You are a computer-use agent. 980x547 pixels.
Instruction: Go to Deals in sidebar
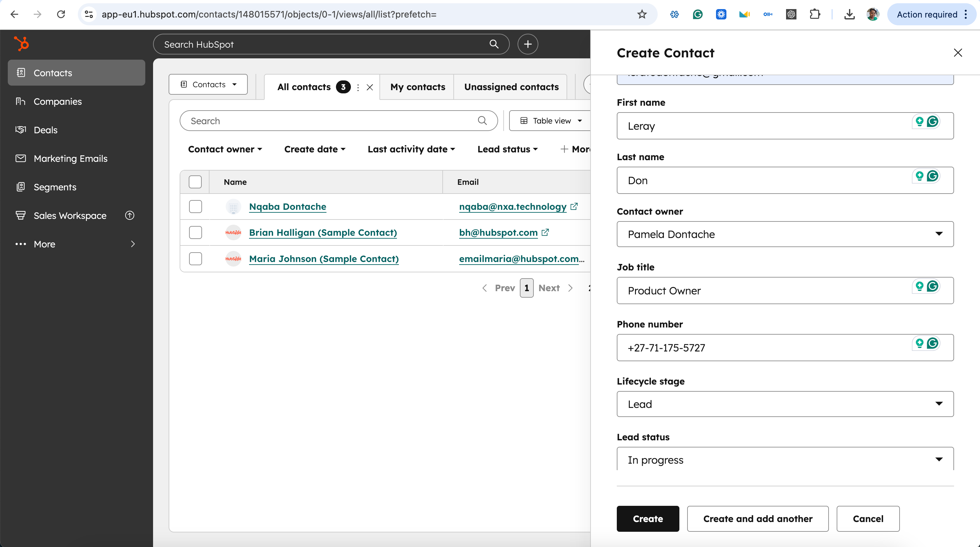pyautogui.click(x=77, y=130)
